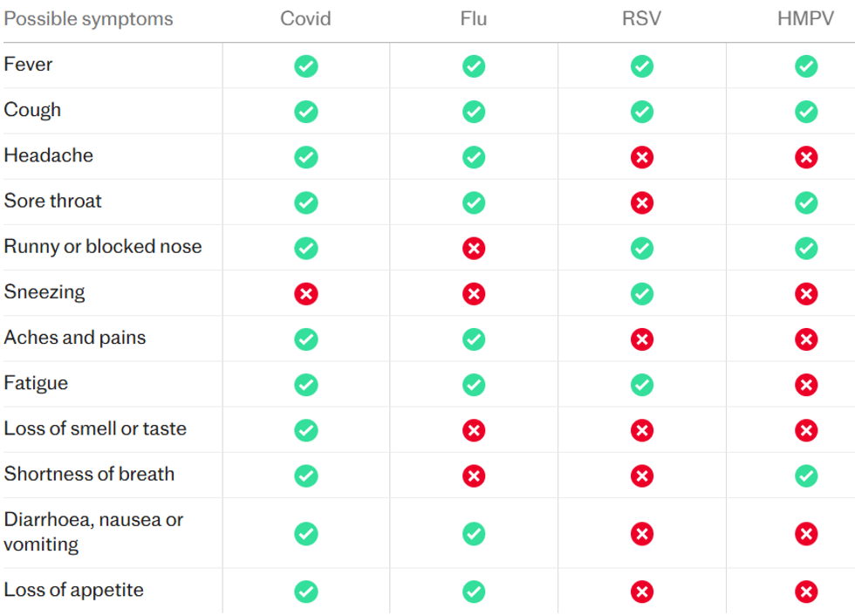
Task: Click the green check for HMPV Sore throat
Action: [x=806, y=202]
